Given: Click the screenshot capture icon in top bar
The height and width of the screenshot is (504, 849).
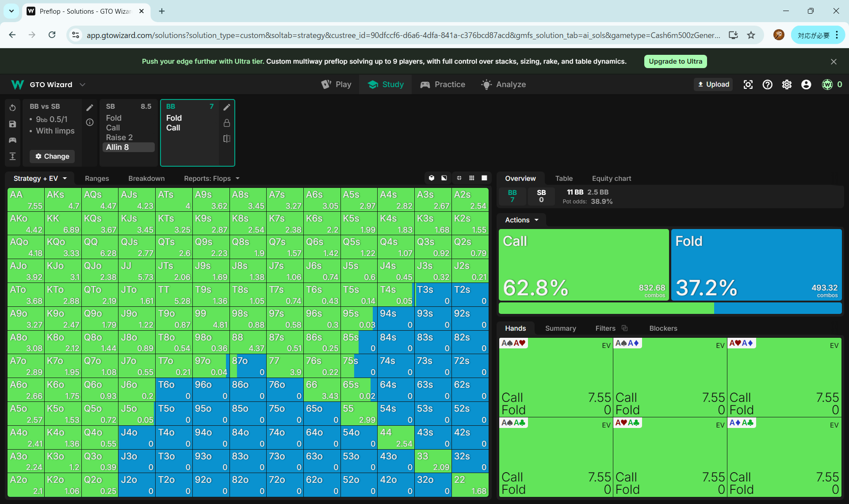Looking at the screenshot, I should 748,84.
